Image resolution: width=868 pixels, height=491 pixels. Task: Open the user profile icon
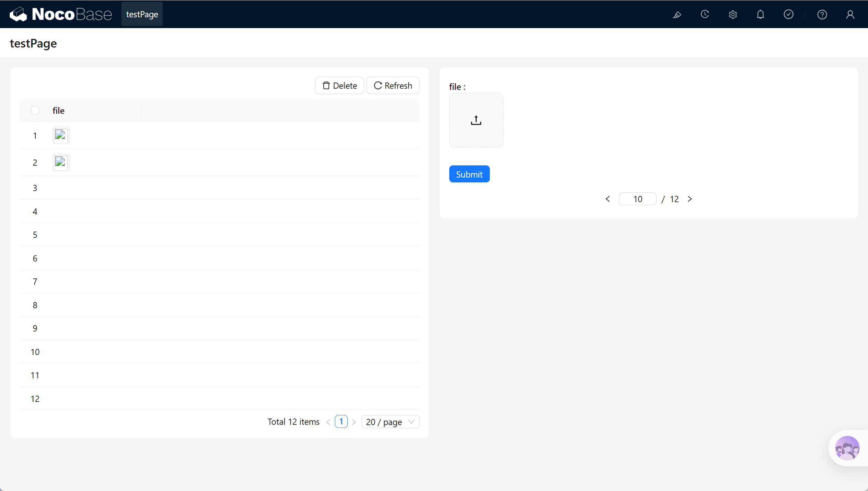pyautogui.click(x=850, y=15)
